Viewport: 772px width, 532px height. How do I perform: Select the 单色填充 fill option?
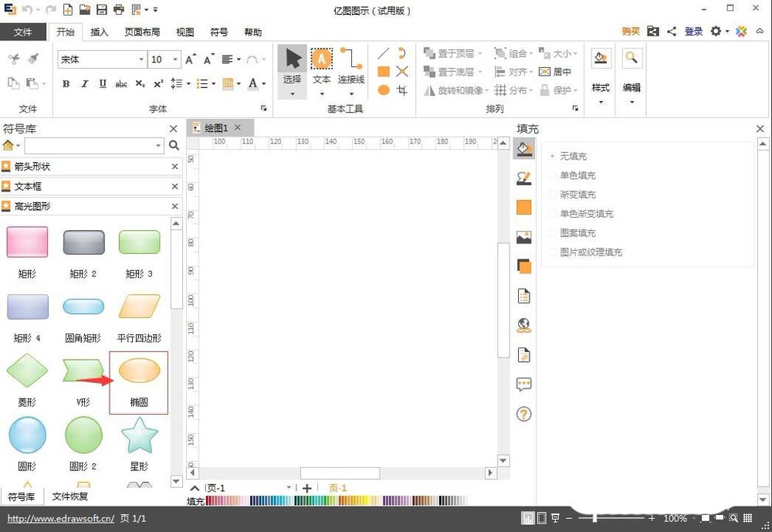[576, 175]
